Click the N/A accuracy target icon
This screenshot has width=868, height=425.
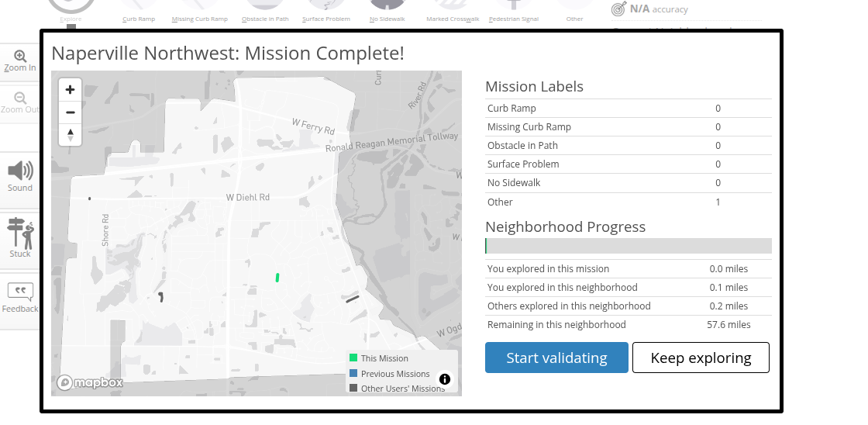pyautogui.click(x=618, y=9)
